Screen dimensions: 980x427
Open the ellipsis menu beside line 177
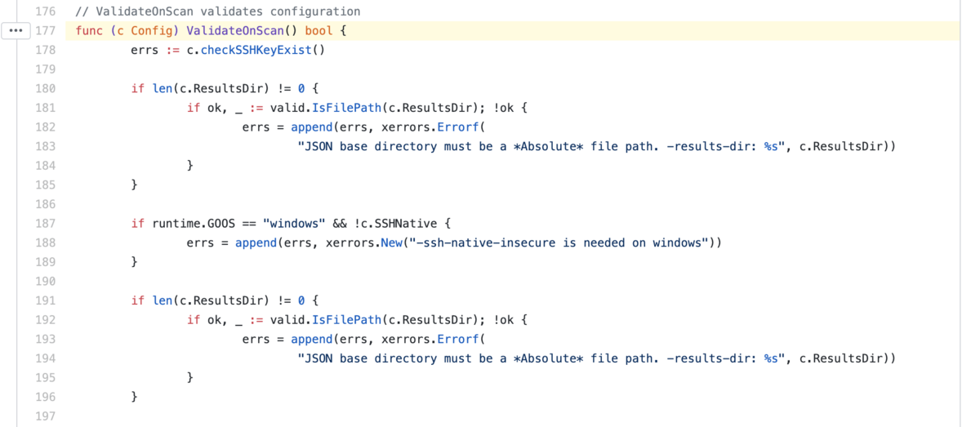pos(16,31)
